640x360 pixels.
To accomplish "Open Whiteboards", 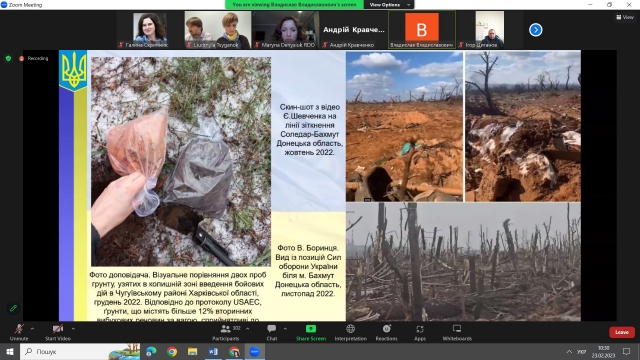I will click(457, 332).
